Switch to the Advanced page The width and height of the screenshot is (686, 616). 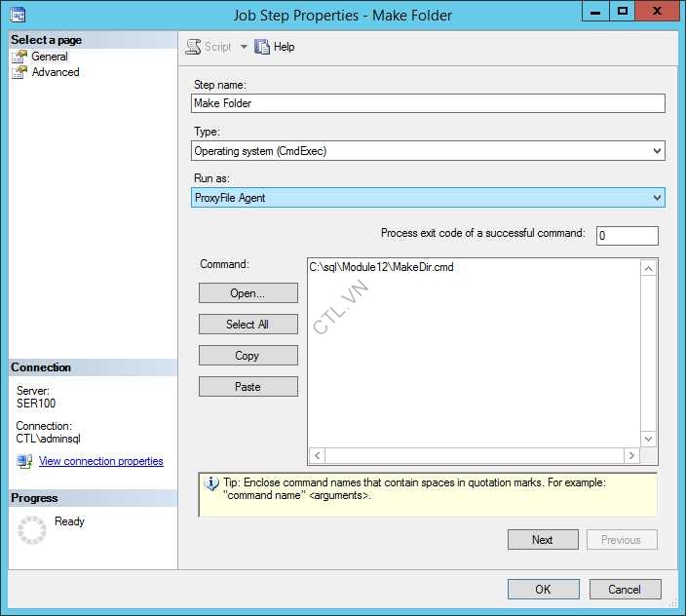(x=55, y=72)
